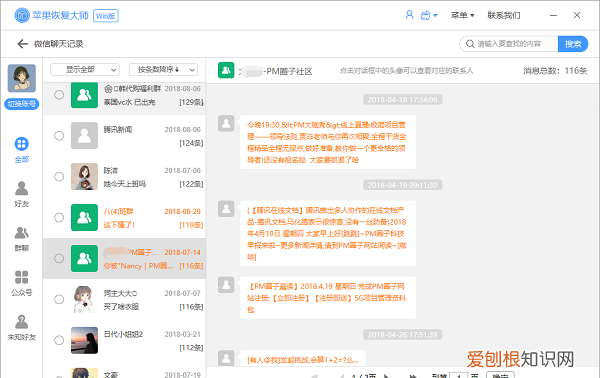The height and width of the screenshot is (378, 600).
Task: Open 联系我们 menu item
Action: tap(504, 15)
